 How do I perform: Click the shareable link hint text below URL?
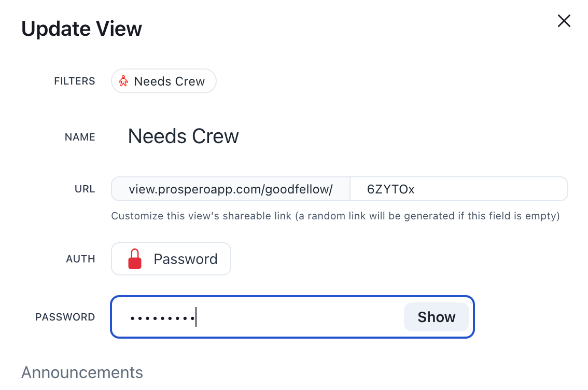[x=335, y=216]
